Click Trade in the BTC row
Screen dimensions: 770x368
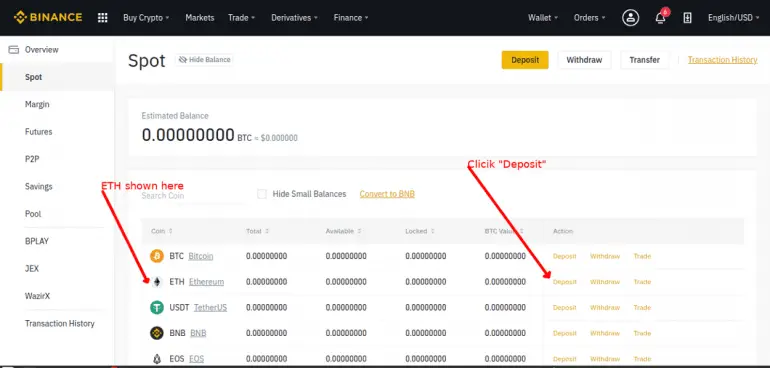642,256
